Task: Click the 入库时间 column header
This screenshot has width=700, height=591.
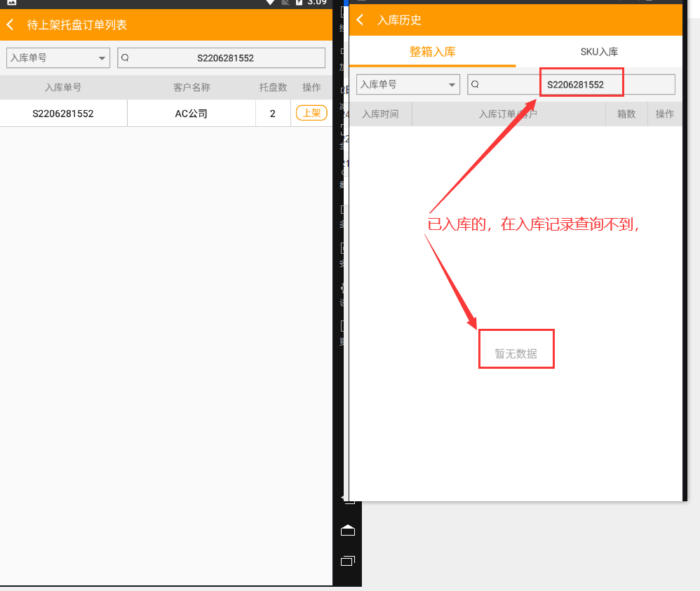Action: [x=380, y=114]
